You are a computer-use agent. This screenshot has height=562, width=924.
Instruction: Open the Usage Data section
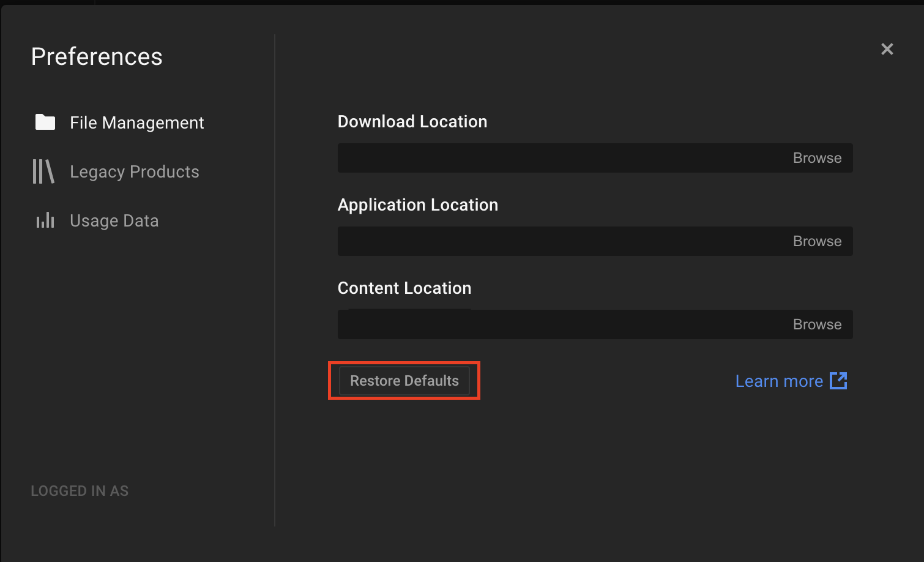(114, 220)
